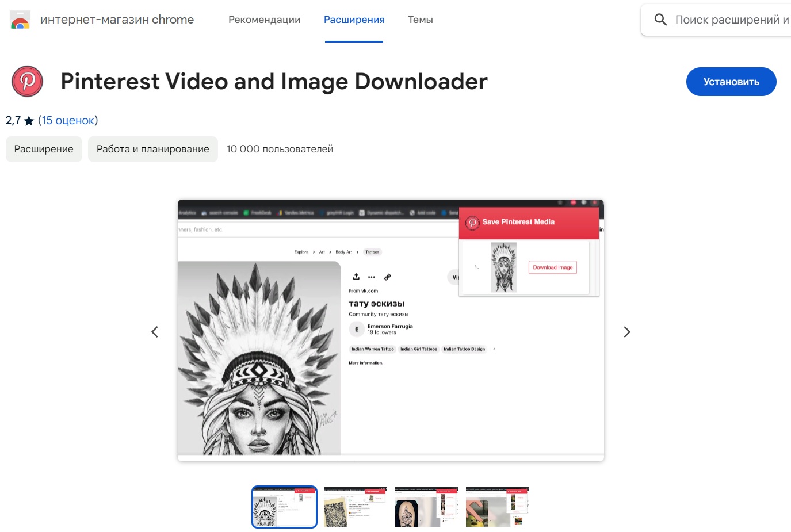Open the Рекомендации tab

coord(265,20)
